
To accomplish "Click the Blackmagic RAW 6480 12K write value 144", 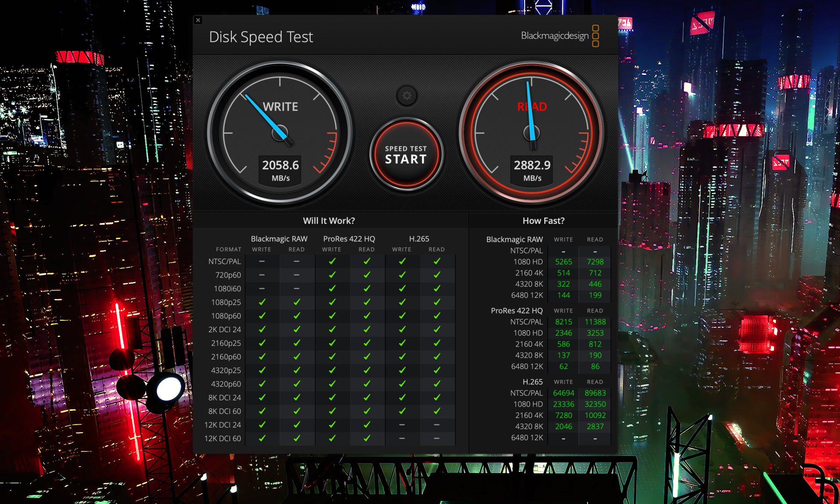I will (563, 295).
